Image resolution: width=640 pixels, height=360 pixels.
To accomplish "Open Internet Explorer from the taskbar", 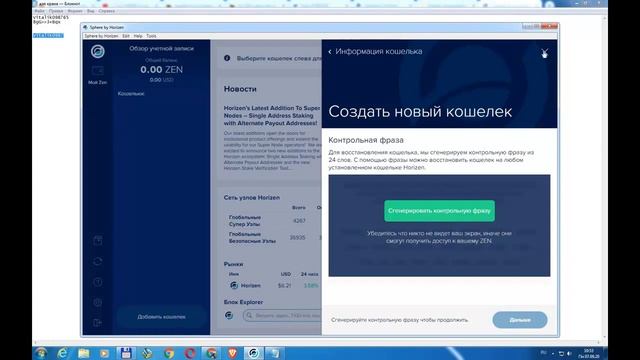I will (62, 353).
